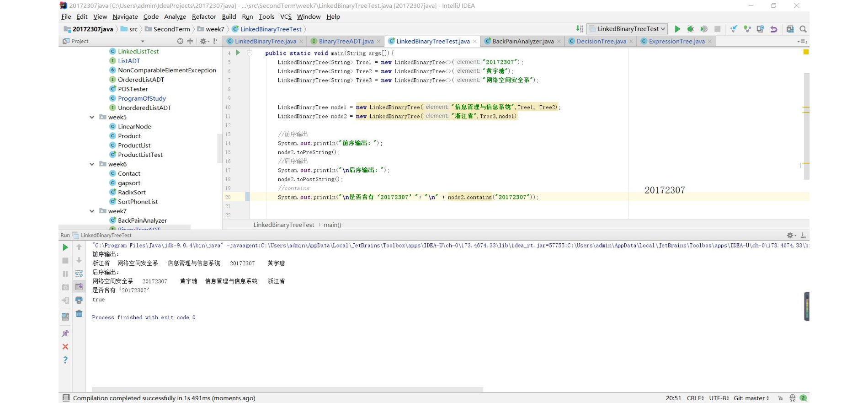The height and width of the screenshot is (403, 868).
Task: Close the BackPainAnalyzer.java tab
Action: [559, 41]
